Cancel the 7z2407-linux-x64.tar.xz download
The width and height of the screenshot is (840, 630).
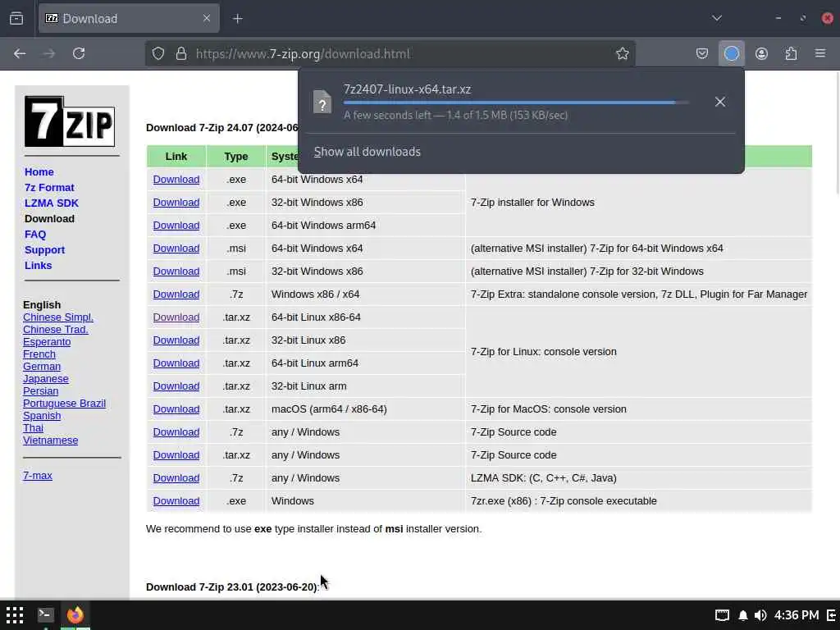point(720,102)
